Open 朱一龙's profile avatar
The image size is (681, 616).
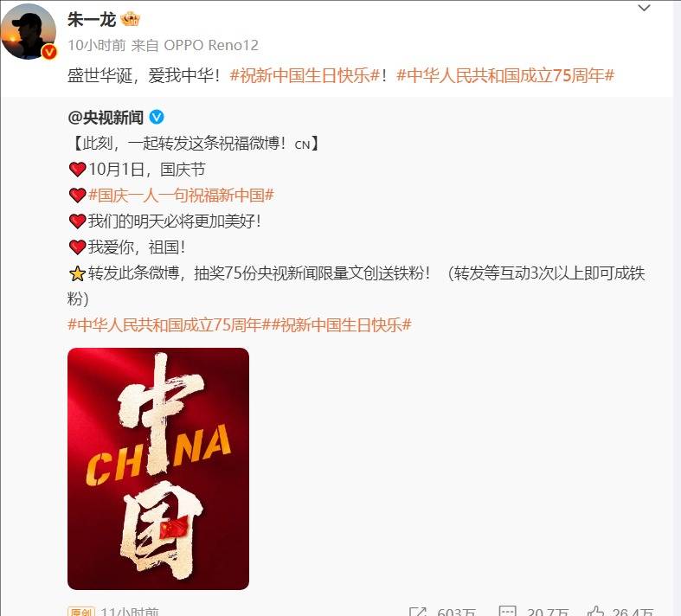pos(29,32)
